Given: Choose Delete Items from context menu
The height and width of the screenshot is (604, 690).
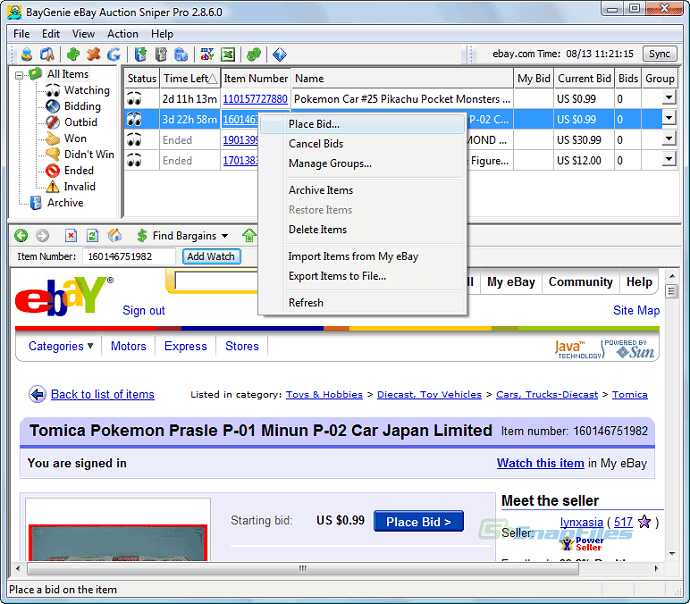Looking at the screenshot, I should [363, 230].
